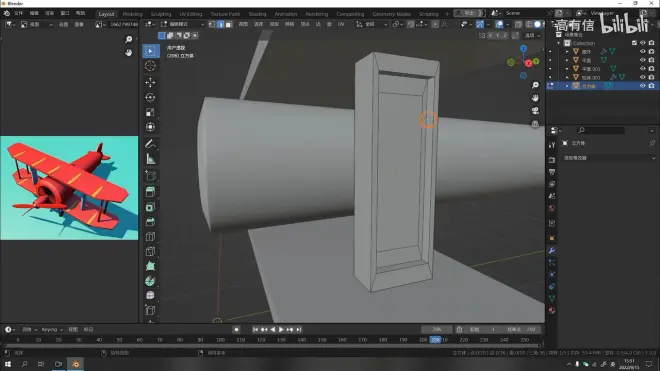Pick the Poly Build tool
Image resolution: width=660 pixels, height=371 pixels.
150,266
